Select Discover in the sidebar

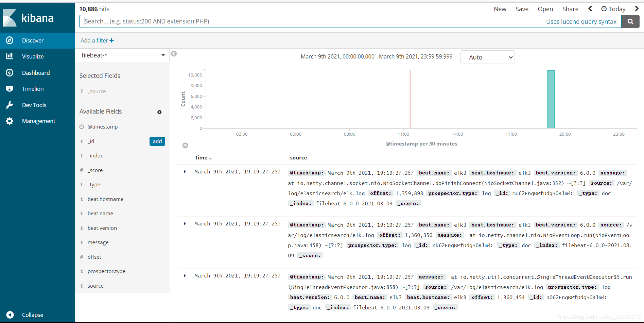click(33, 40)
